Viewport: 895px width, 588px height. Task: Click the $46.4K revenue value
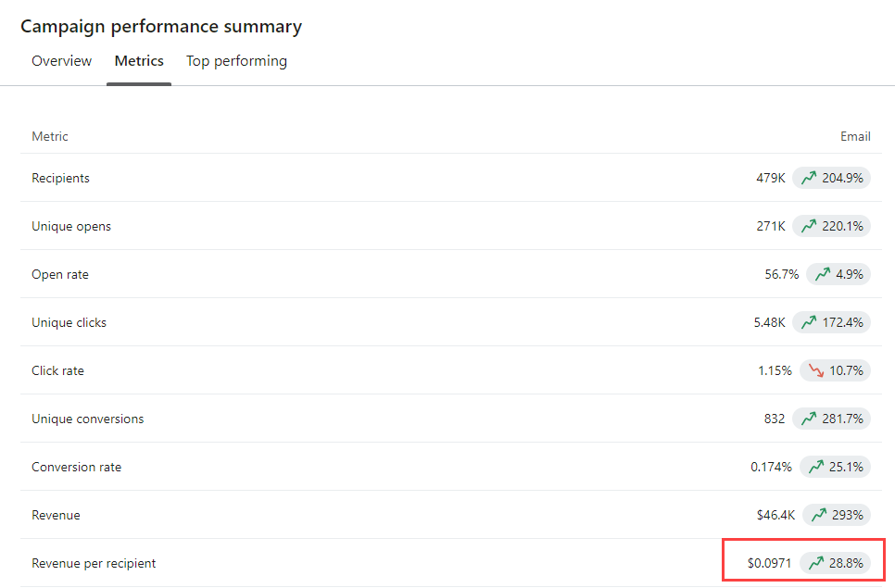[775, 515]
